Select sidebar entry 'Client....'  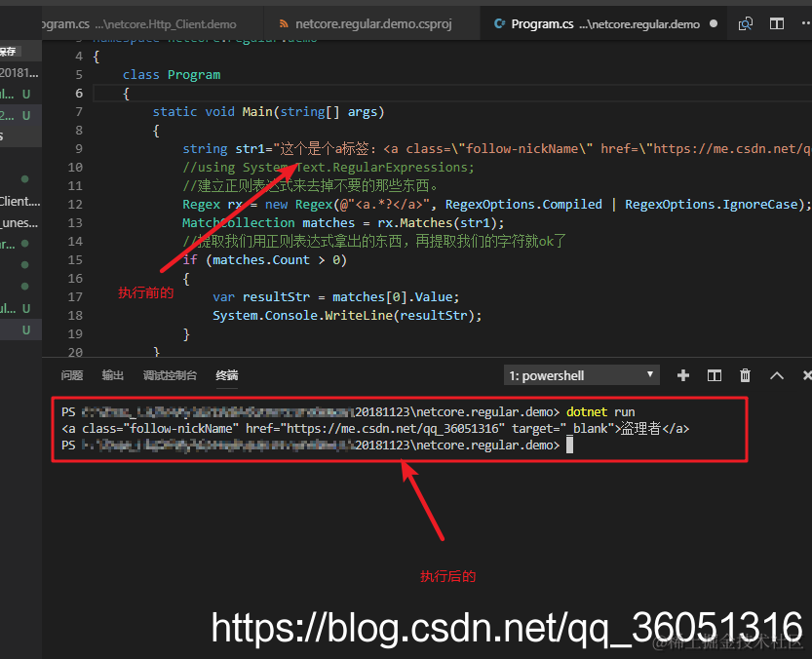pos(20,201)
